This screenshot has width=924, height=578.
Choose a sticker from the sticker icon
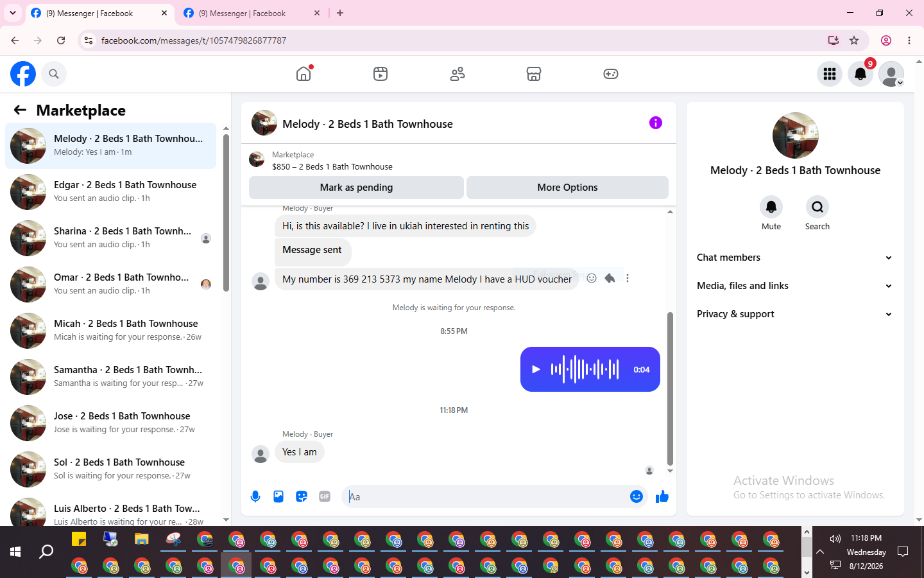pos(302,496)
